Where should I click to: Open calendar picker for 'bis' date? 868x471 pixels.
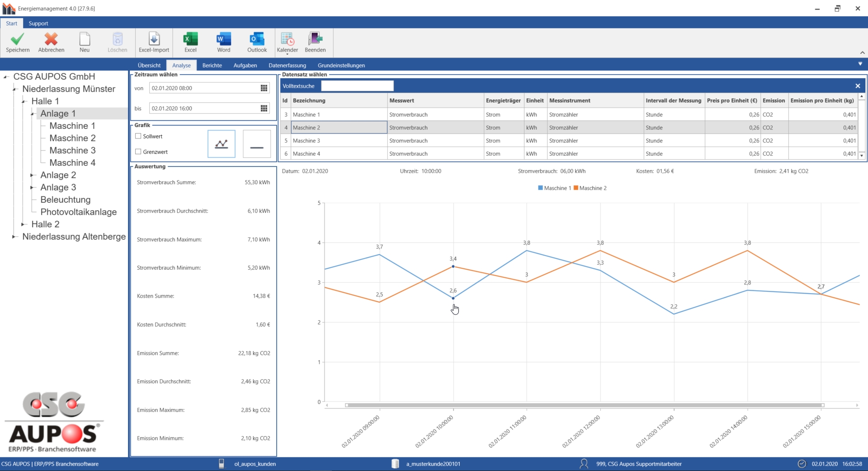[x=264, y=109]
